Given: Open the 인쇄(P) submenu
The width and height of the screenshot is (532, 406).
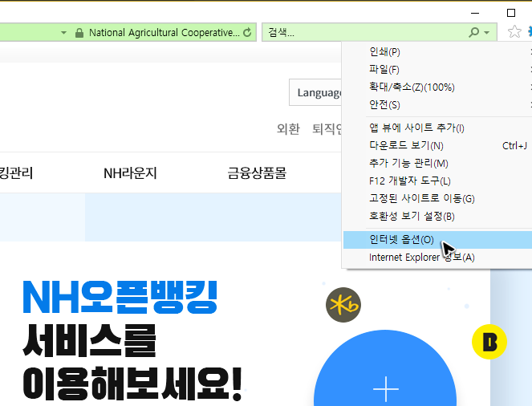Looking at the screenshot, I should click(x=437, y=52).
